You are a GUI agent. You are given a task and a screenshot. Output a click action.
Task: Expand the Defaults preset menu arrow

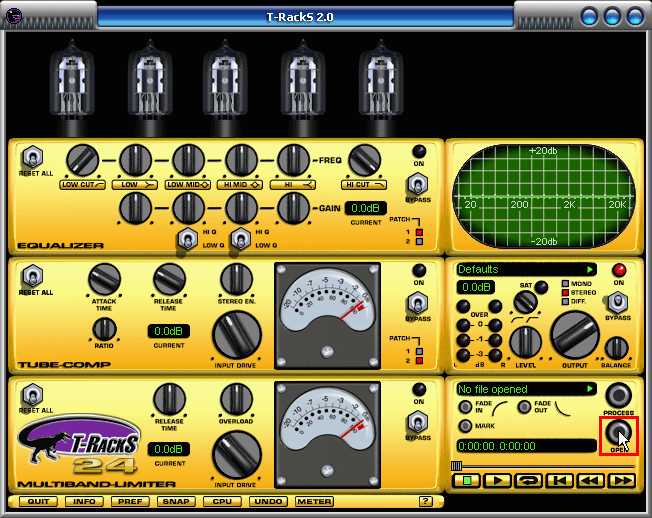[590, 269]
